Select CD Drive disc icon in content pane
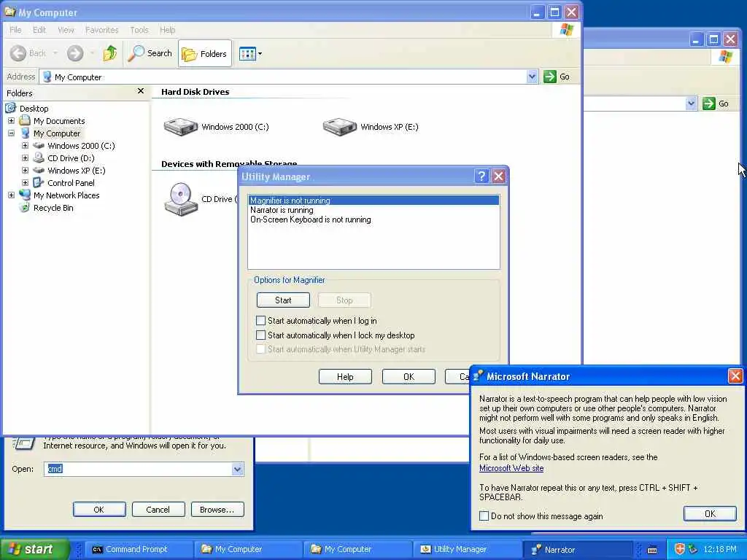747x560 pixels. (x=181, y=199)
